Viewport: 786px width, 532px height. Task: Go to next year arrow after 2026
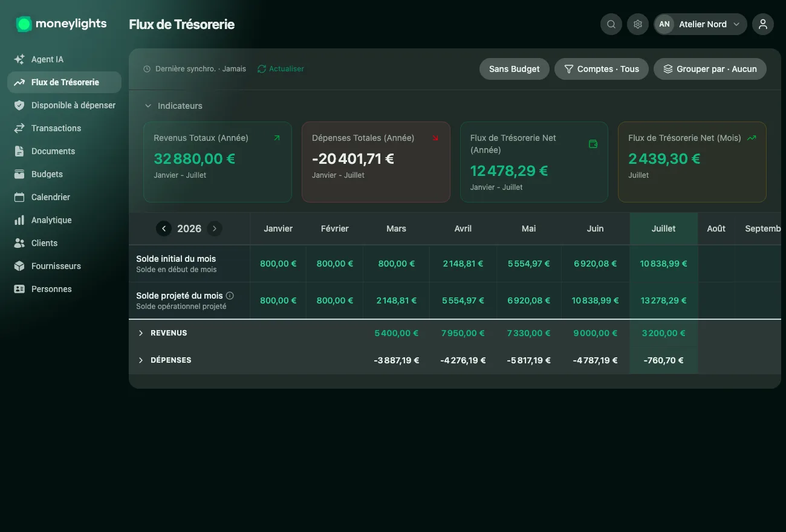(215, 229)
